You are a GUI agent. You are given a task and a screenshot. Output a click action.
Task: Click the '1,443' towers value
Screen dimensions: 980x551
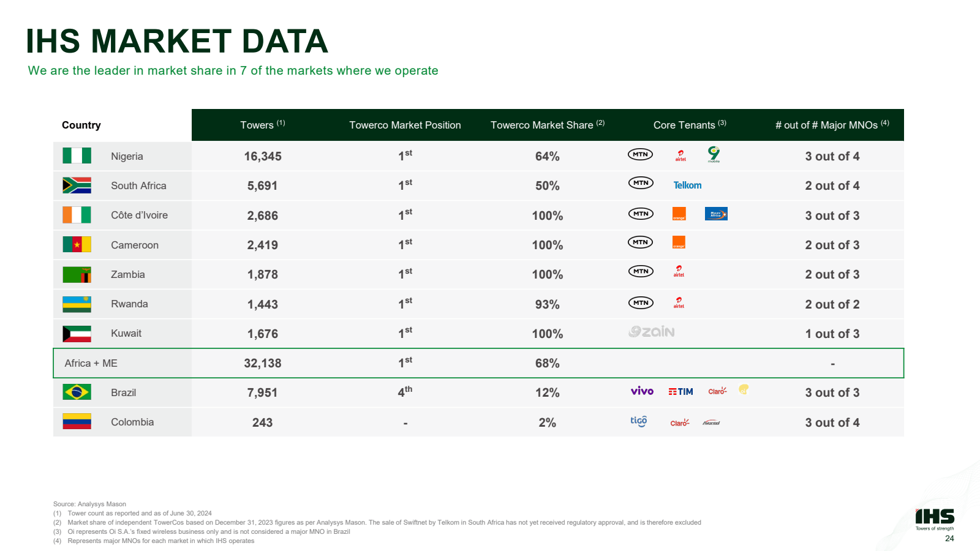click(x=263, y=304)
